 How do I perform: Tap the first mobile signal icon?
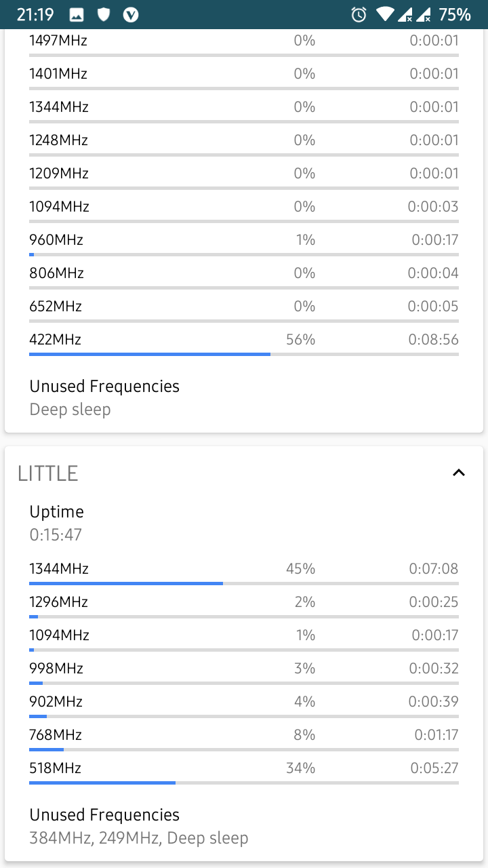405,14
